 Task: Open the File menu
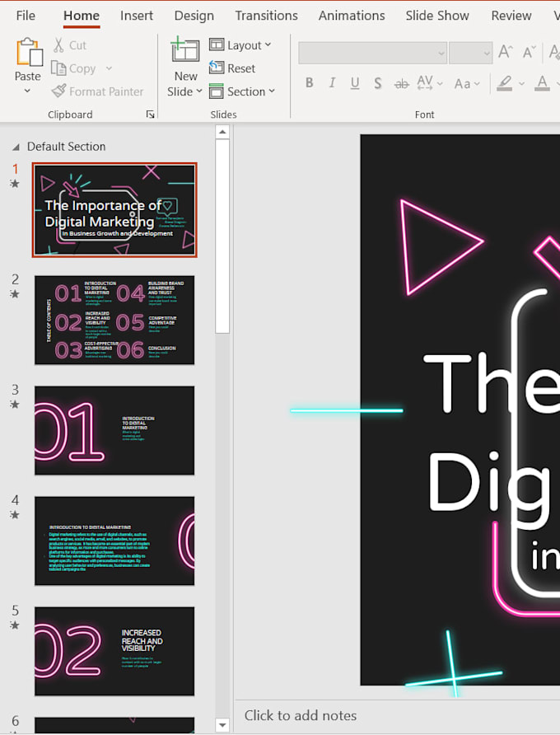pos(26,16)
